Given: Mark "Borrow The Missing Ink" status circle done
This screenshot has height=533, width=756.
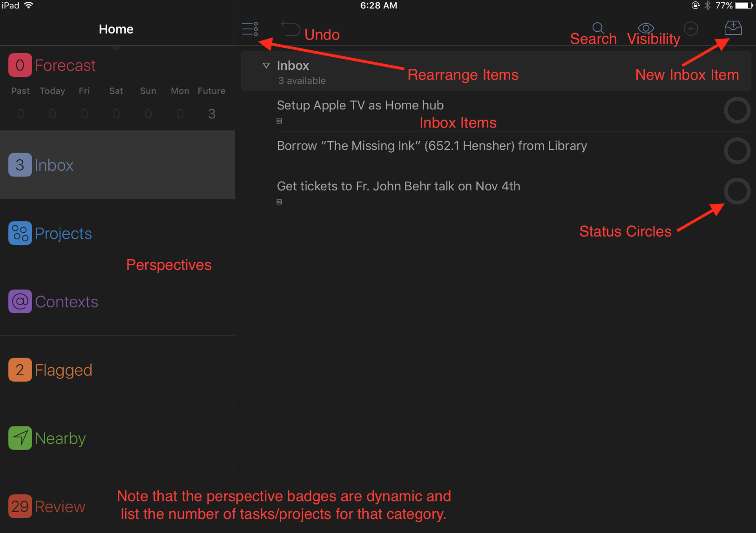Looking at the screenshot, I should click(x=737, y=151).
